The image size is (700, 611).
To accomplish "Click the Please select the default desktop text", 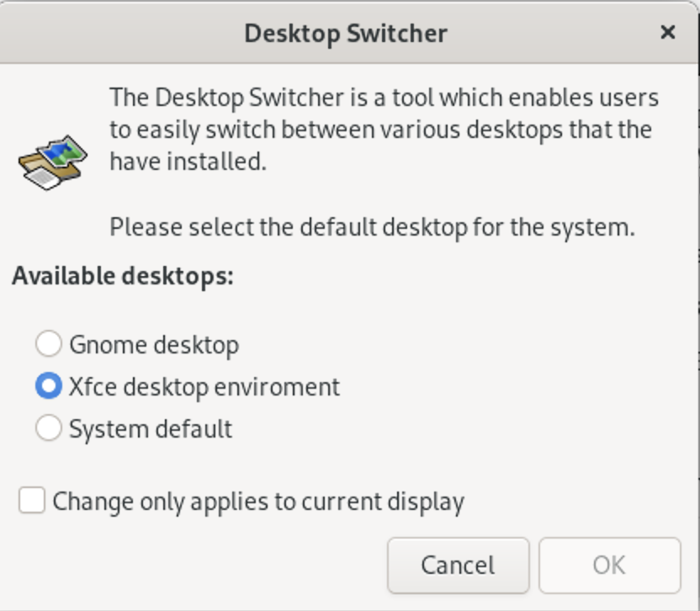I will [x=373, y=227].
